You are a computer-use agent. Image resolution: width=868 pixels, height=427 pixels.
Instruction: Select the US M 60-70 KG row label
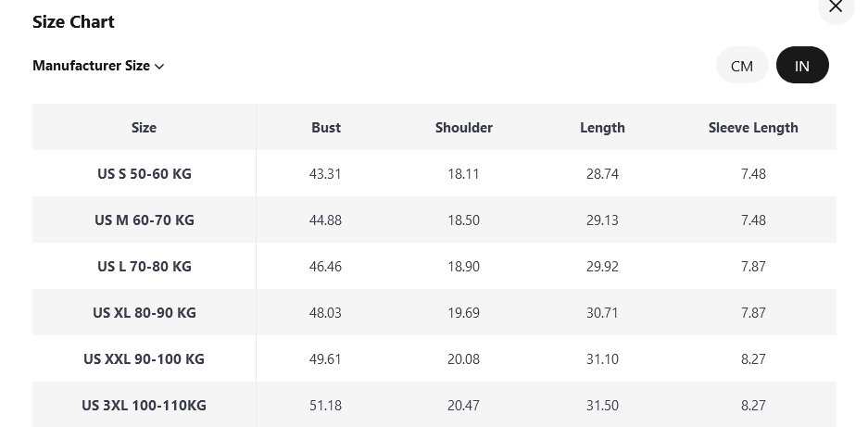click(x=144, y=220)
